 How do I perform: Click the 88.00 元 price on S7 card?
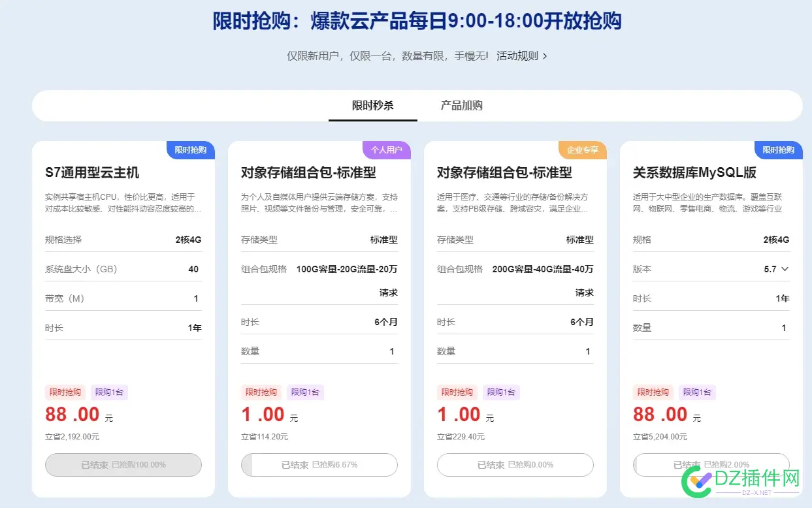click(x=79, y=415)
